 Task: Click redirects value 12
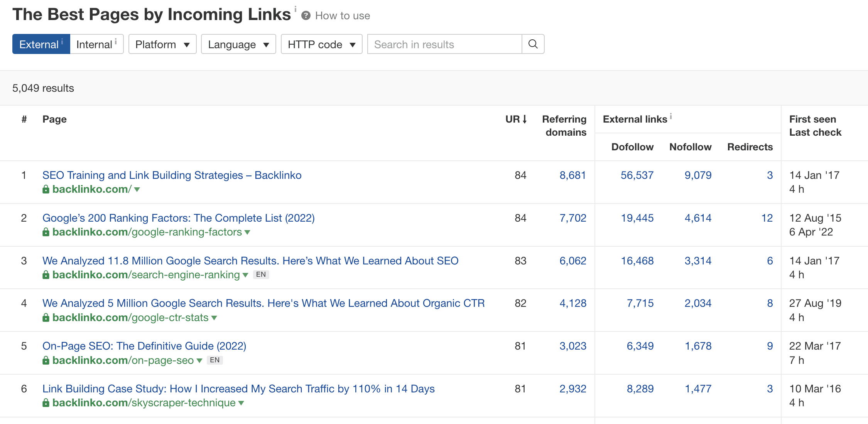(767, 218)
